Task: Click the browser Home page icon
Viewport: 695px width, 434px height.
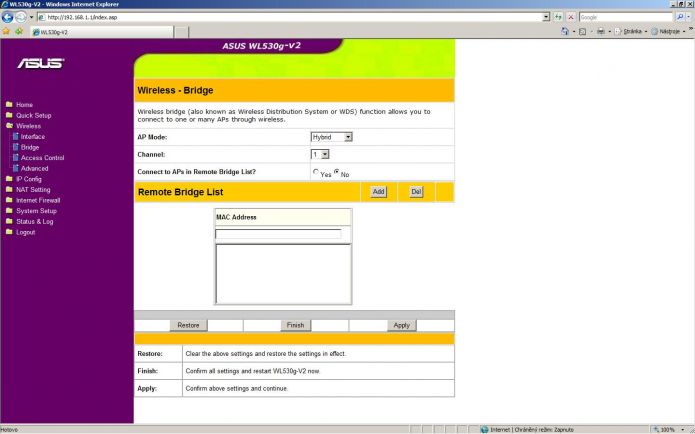Action: click(x=565, y=31)
